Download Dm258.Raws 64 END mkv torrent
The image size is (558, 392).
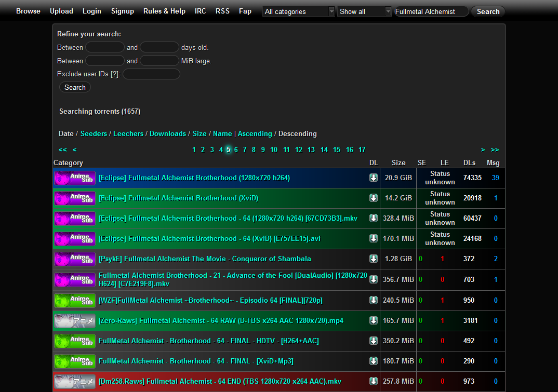click(374, 381)
